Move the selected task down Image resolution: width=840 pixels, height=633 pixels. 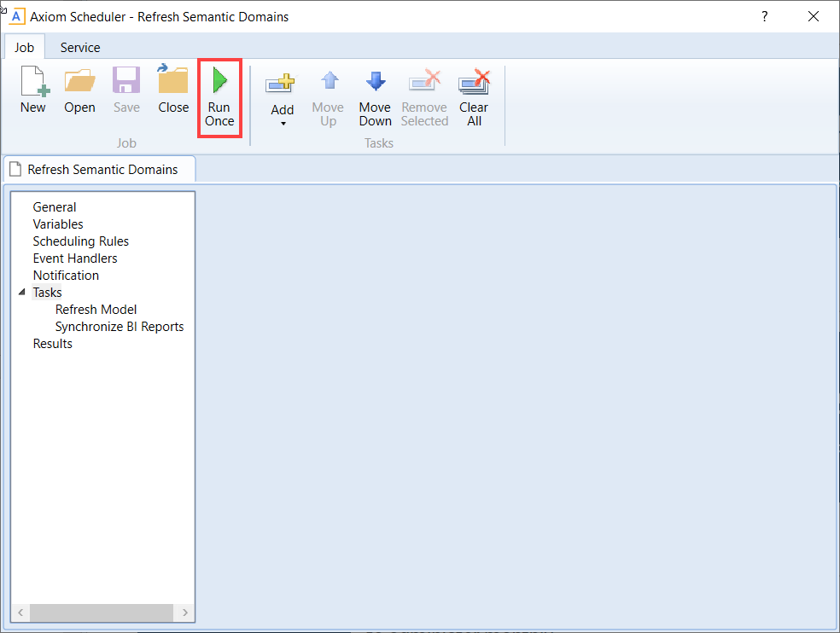[x=375, y=99]
